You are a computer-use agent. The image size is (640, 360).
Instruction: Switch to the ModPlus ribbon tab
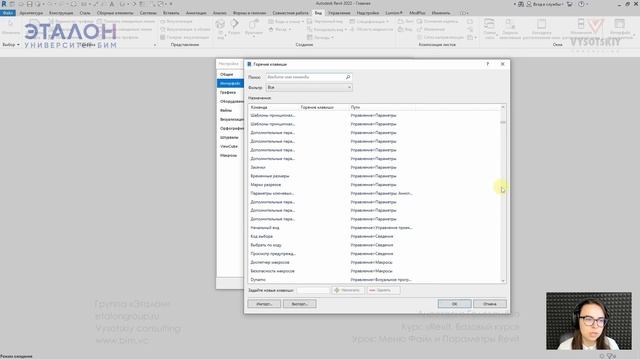417,13
